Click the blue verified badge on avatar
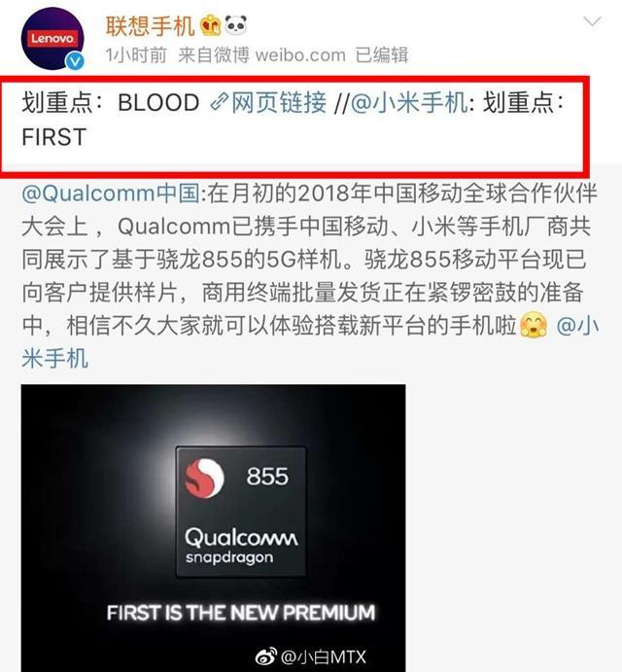 click(75, 61)
